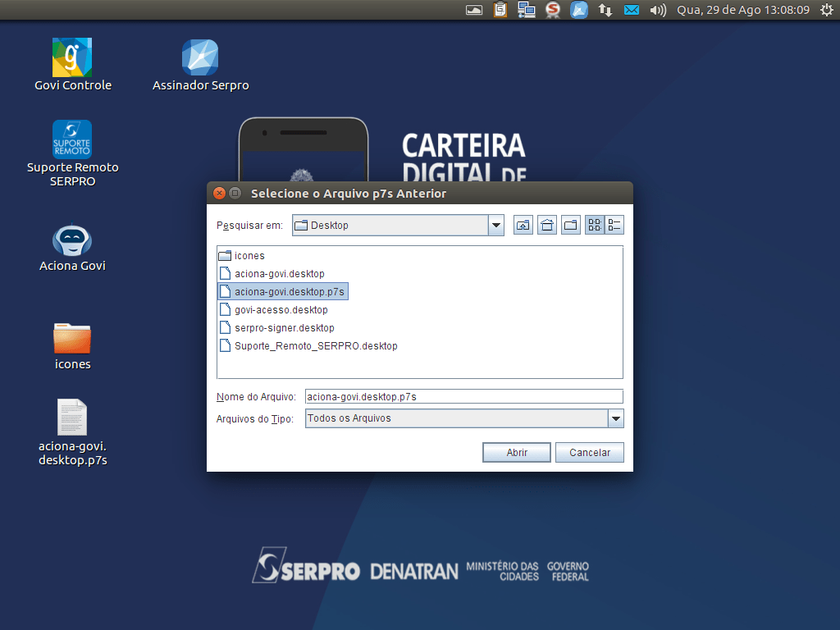
Task: Open the network connections arrows indicator
Action: (x=605, y=10)
